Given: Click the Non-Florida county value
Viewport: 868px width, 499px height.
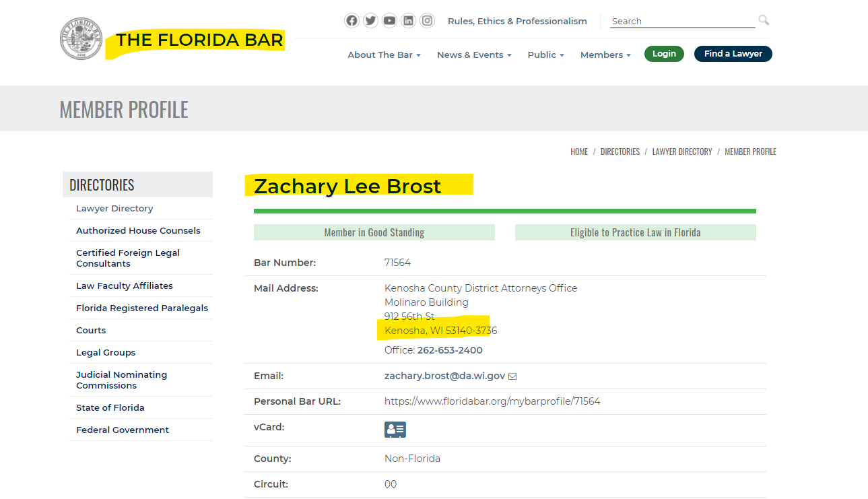Looking at the screenshot, I should (x=412, y=459).
